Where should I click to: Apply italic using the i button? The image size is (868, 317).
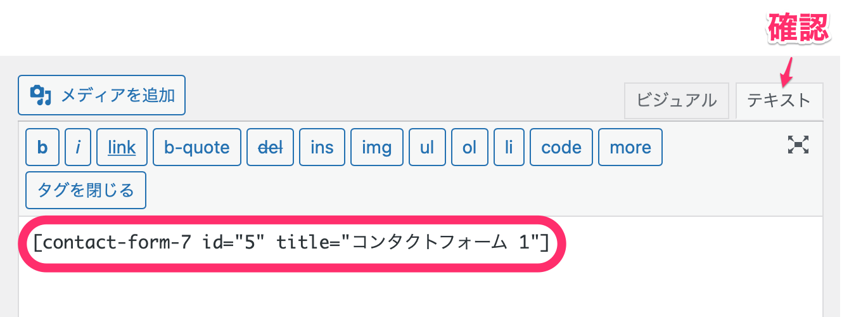[x=78, y=148]
